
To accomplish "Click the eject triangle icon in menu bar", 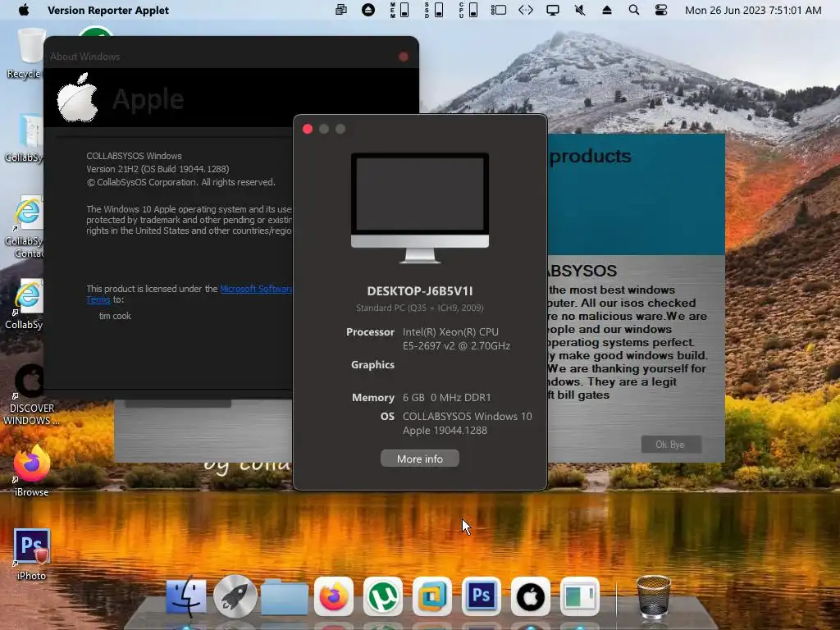I will tap(606, 10).
